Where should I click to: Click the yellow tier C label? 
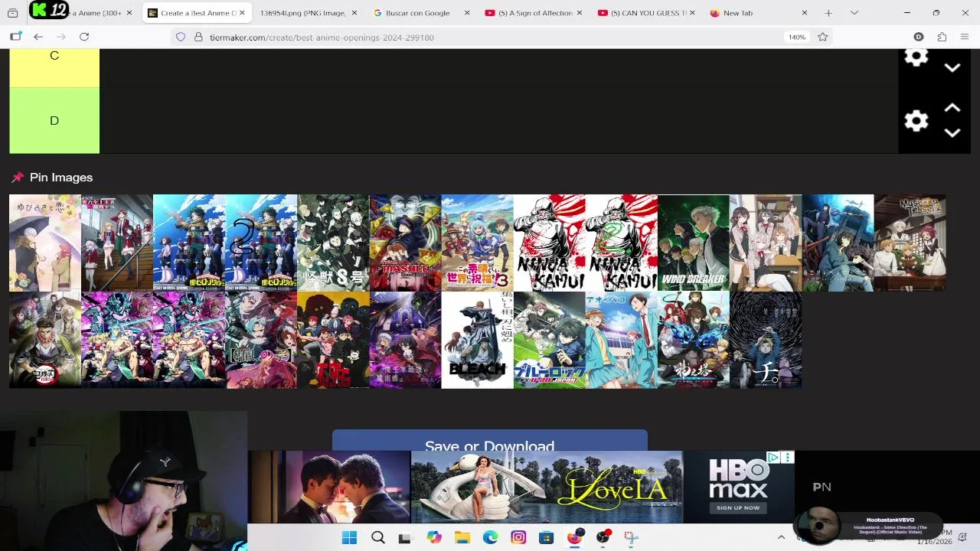pyautogui.click(x=54, y=68)
